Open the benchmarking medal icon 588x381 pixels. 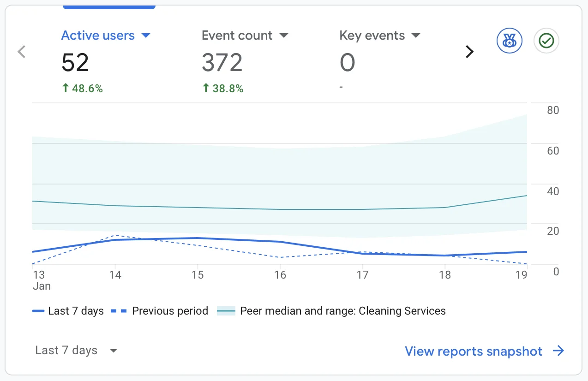[x=509, y=41]
